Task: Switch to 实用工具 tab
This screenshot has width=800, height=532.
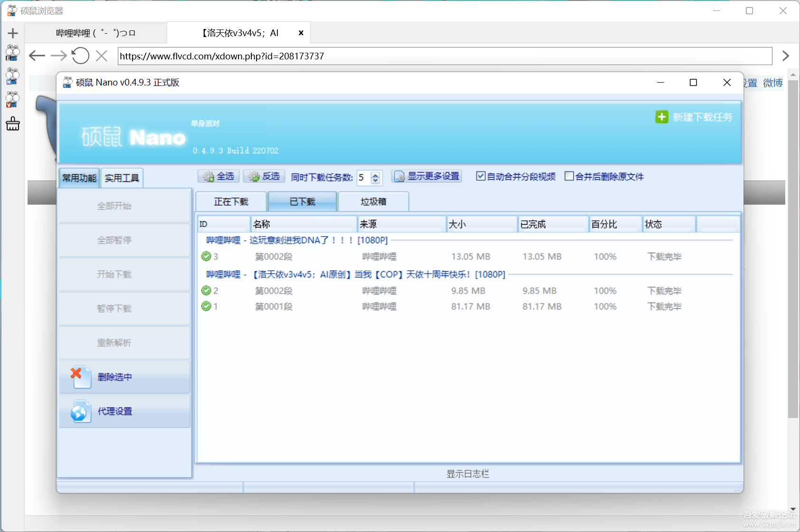Action: click(122, 178)
